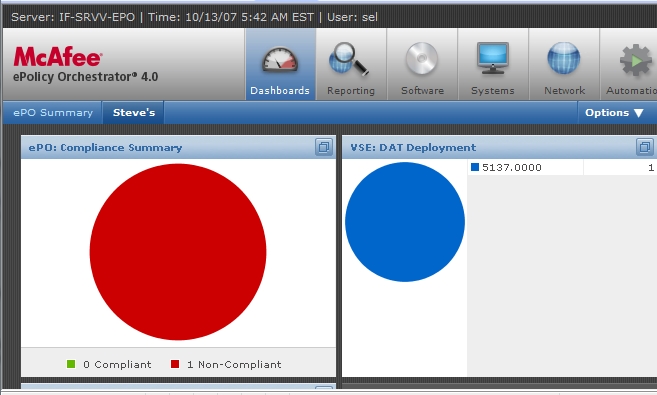This screenshot has height=395, width=657.
Task: Click green Compliant legend swatch
Action: pyautogui.click(x=71, y=364)
